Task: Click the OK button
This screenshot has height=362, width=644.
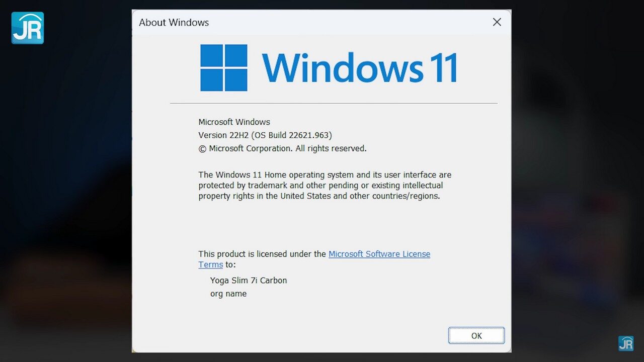Action: 476,336
